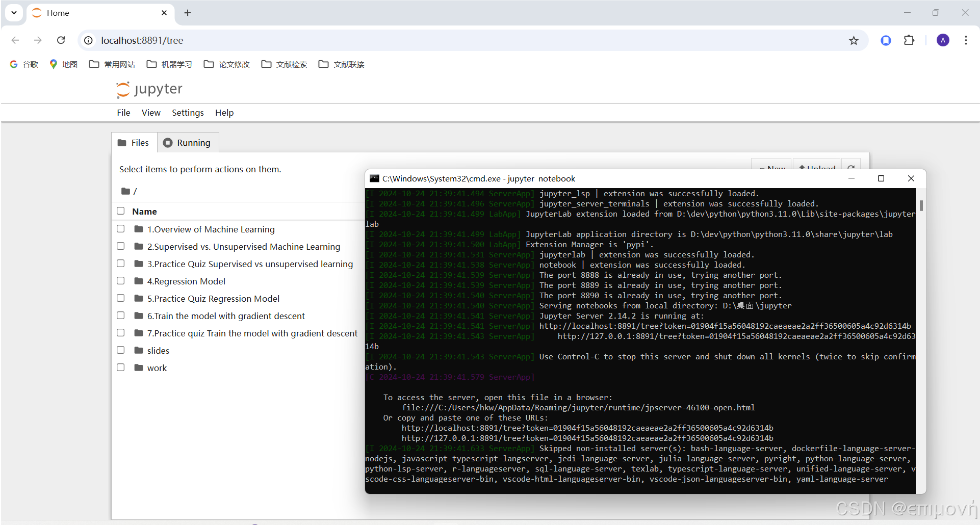The width and height of the screenshot is (980, 525).
Task: Click the Chrome profile avatar
Action: pyautogui.click(x=943, y=40)
